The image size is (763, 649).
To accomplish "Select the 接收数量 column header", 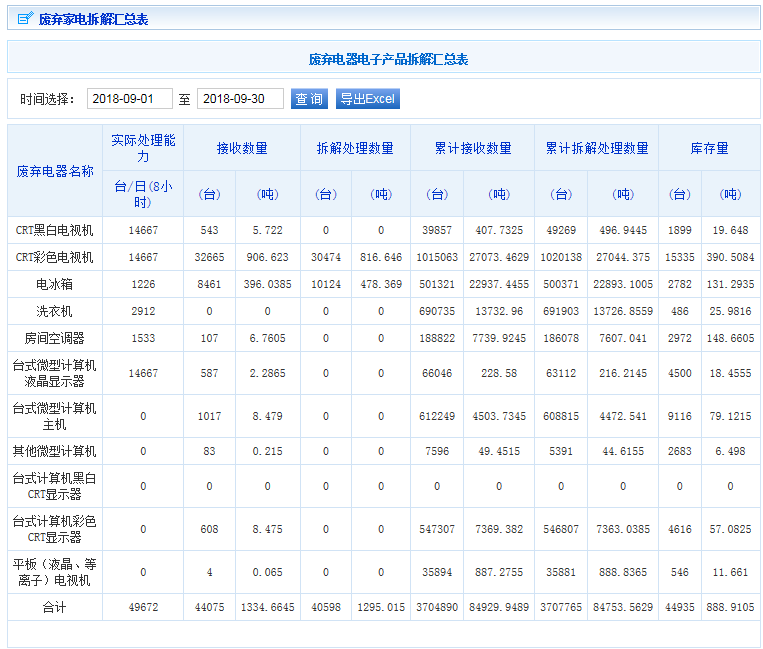I will pos(242,148).
